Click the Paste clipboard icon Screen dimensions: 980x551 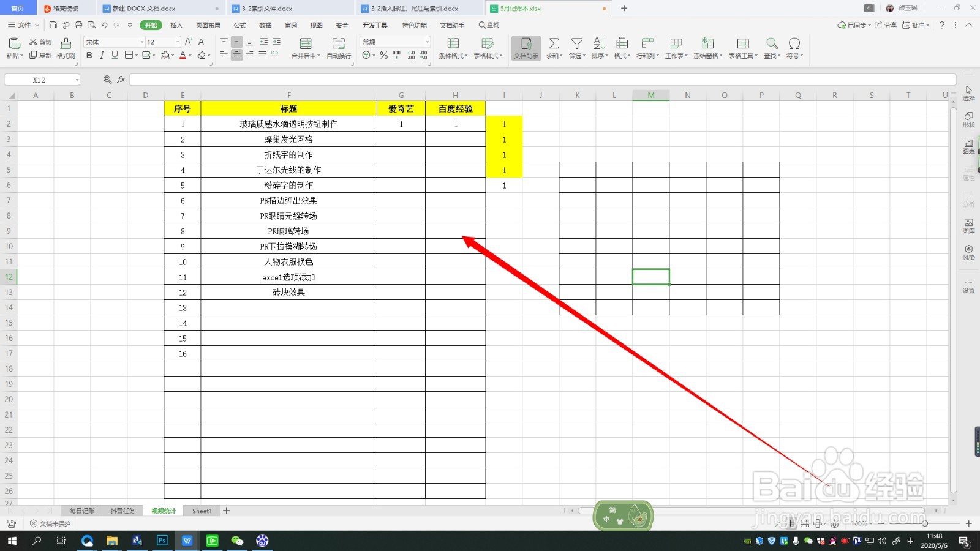tap(14, 43)
